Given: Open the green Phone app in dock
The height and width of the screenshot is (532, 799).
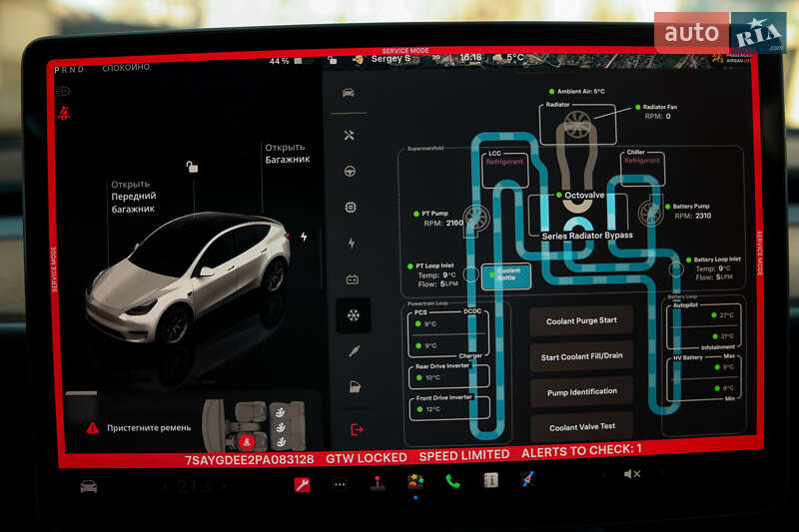Looking at the screenshot, I should 452,481.
